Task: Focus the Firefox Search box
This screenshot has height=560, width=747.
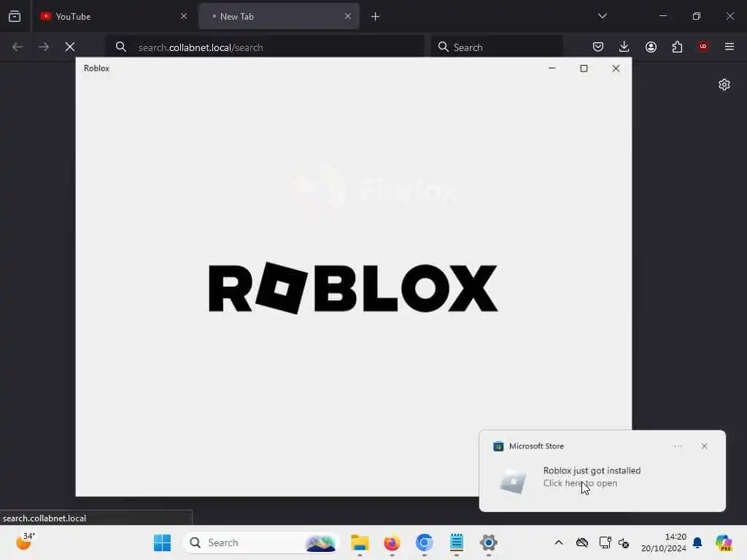Action: [497, 47]
